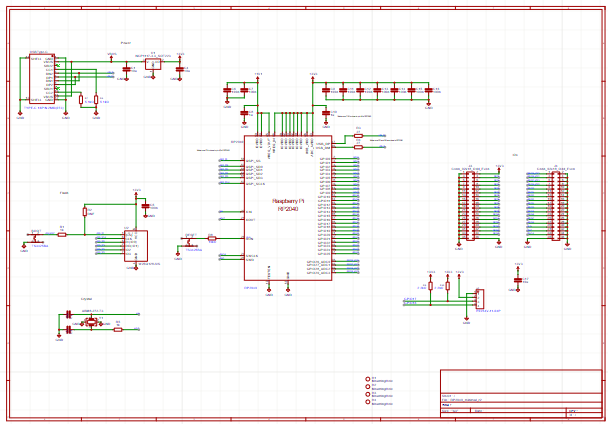Click the capacitor pair left of RP2040 top

pos(235,91)
